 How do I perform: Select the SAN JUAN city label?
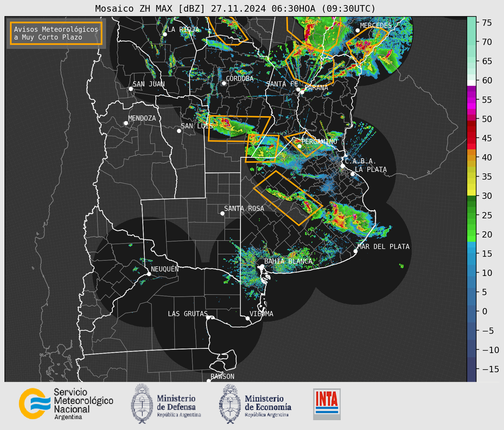click(x=149, y=84)
